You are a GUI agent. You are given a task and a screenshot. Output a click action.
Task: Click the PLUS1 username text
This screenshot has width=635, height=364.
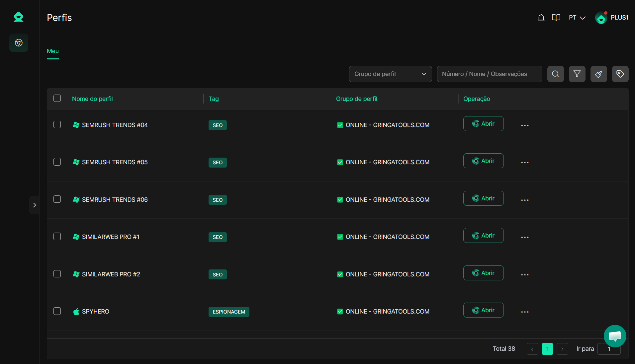(x=619, y=18)
